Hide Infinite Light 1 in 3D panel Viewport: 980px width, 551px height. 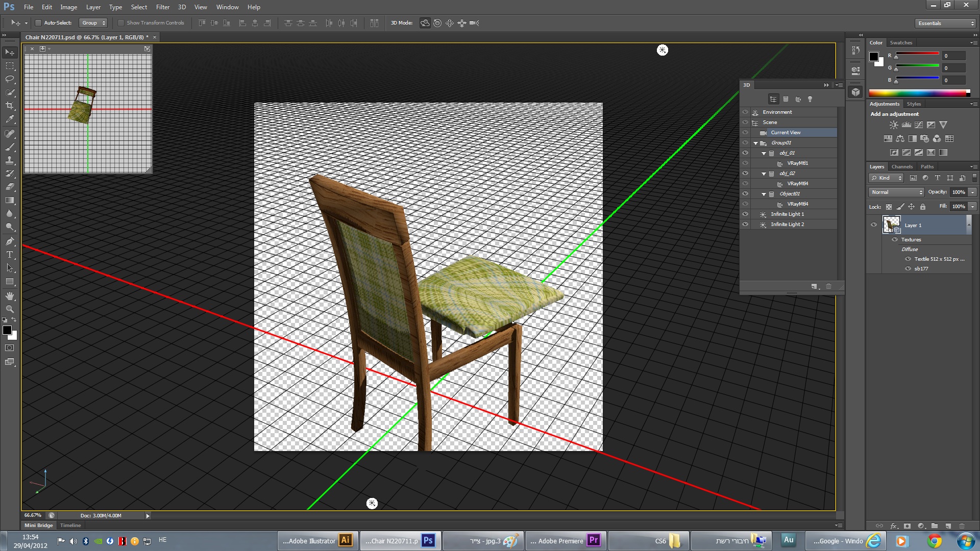coord(745,214)
